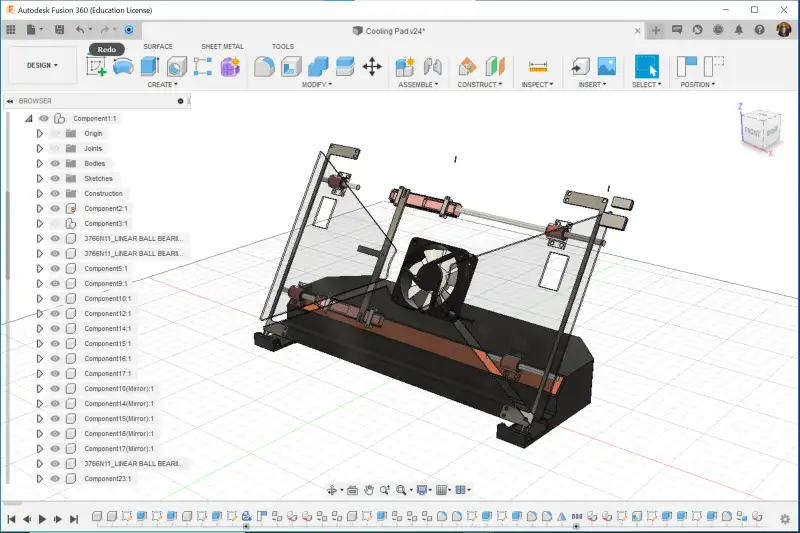Activate the Select tool icon
This screenshot has height=533, width=800.
[x=646, y=66]
